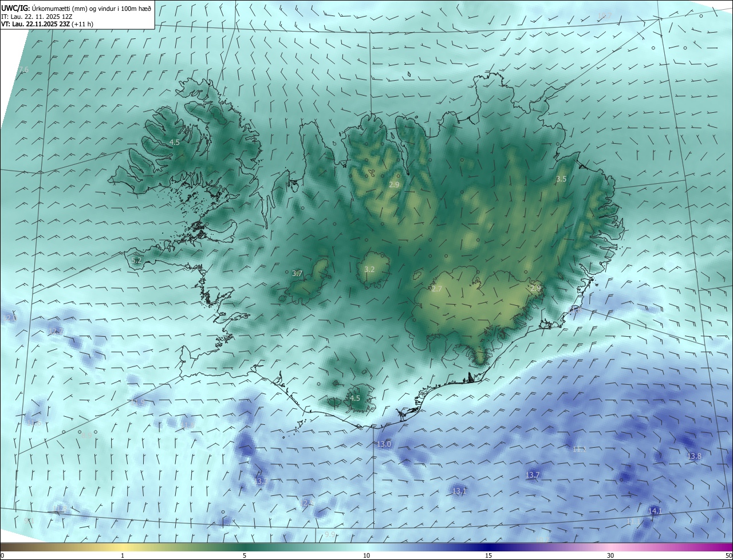Image resolution: width=733 pixels, height=560 pixels.
Task: Click the 5.2 label on the western peninsula
Action: 136,261
